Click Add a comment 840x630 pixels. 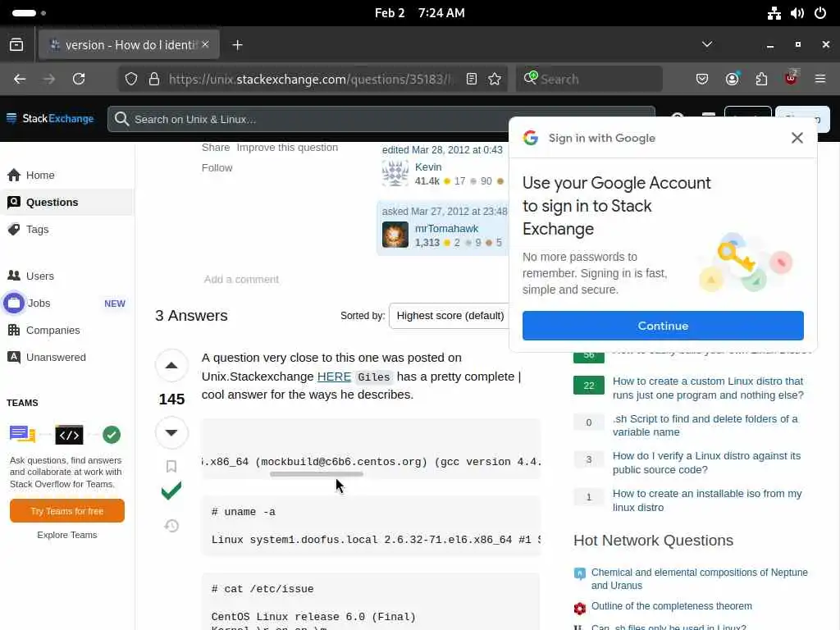(241, 279)
